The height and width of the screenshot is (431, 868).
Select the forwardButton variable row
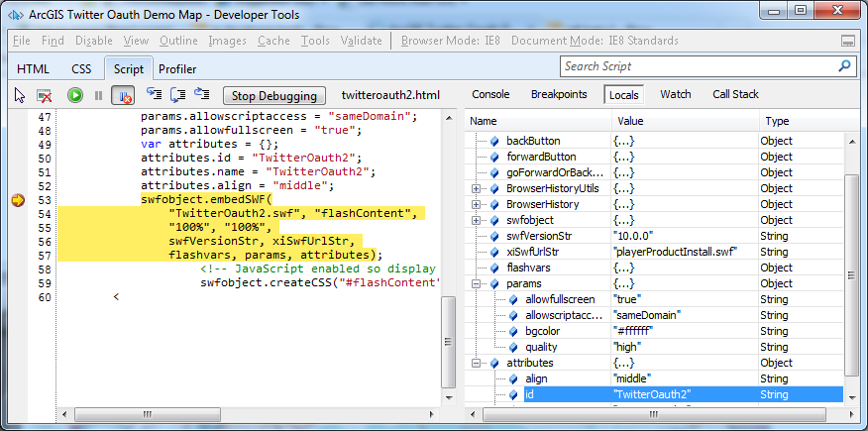(656, 158)
